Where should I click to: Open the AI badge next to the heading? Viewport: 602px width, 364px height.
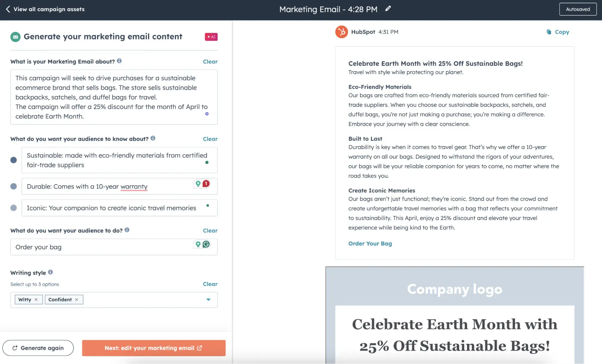(x=211, y=37)
